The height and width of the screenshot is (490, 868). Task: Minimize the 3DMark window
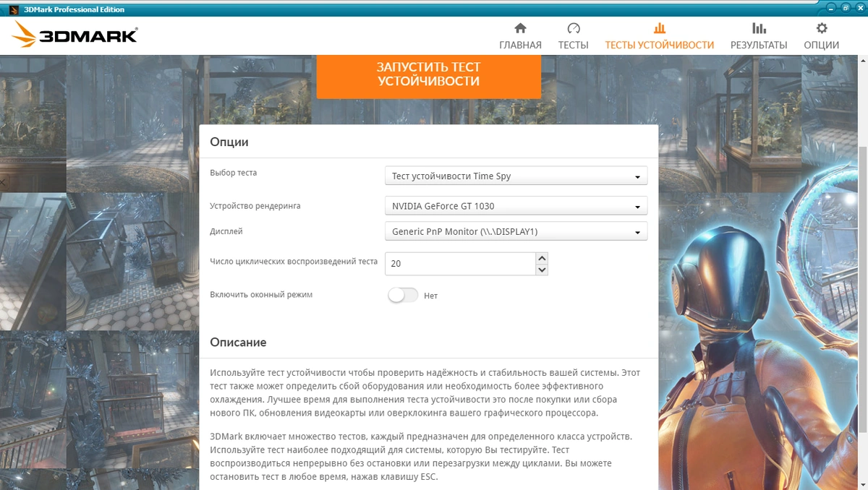tap(833, 8)
